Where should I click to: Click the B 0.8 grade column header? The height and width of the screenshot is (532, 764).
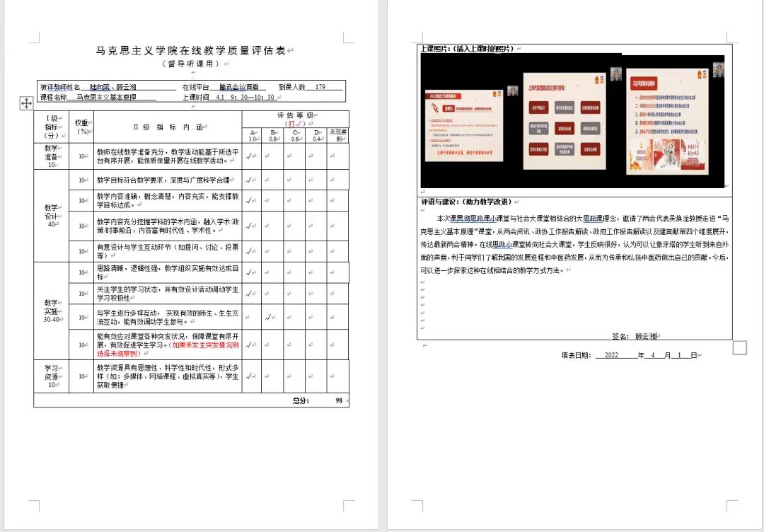(x=272, y=135)
